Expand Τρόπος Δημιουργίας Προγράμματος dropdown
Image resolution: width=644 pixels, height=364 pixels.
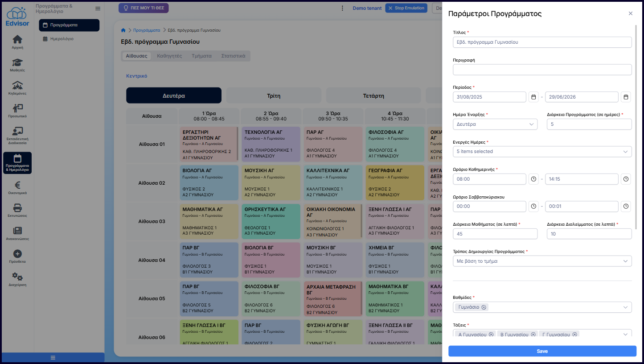[542, 261]
